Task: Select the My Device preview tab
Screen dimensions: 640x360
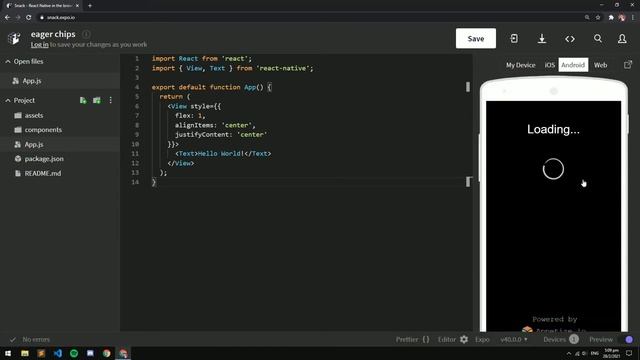Action: pos(520,65)
